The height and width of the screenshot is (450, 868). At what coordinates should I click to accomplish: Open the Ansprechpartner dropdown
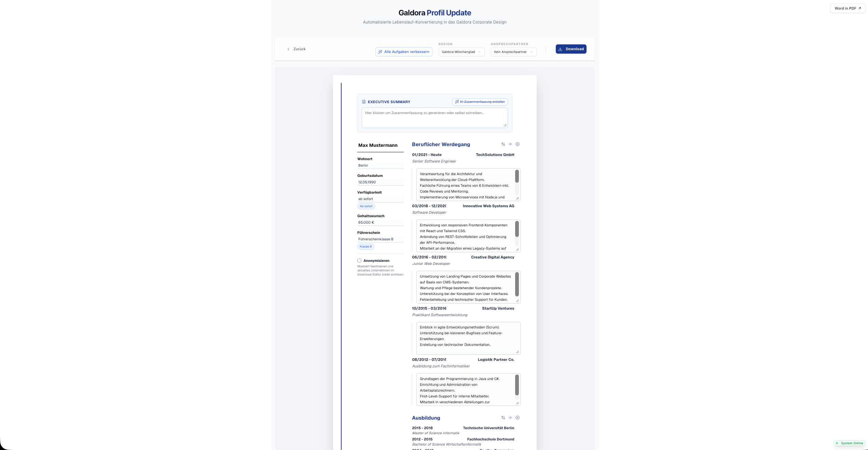tap(513, 52)
